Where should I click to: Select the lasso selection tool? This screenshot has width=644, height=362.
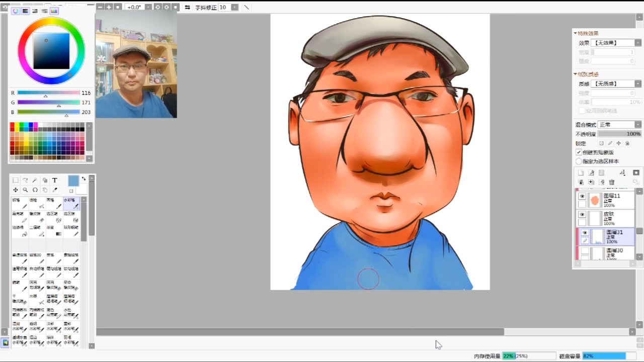tap(25, 180)
